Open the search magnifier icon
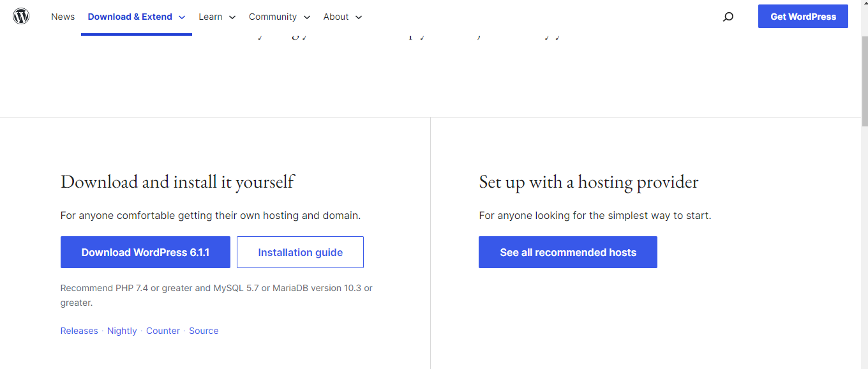Image resolution: width=868 pixels, height=369 pixels. 728,17
